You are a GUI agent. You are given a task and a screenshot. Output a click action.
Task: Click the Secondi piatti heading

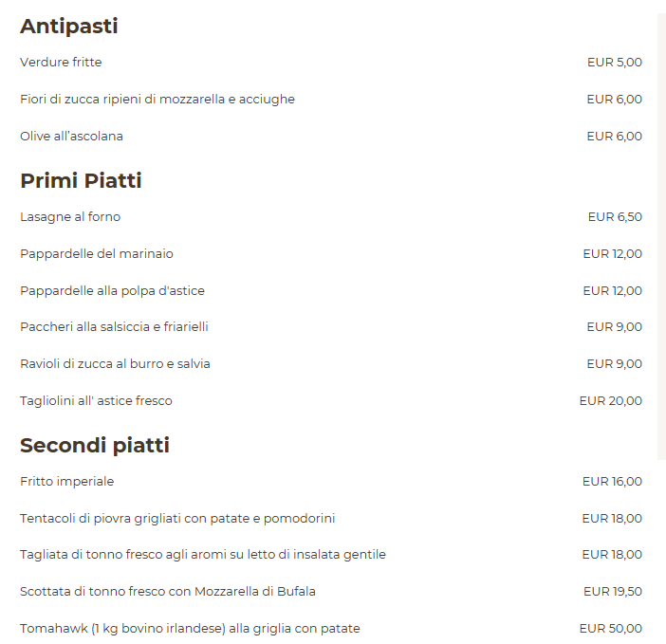pos(95,446)
